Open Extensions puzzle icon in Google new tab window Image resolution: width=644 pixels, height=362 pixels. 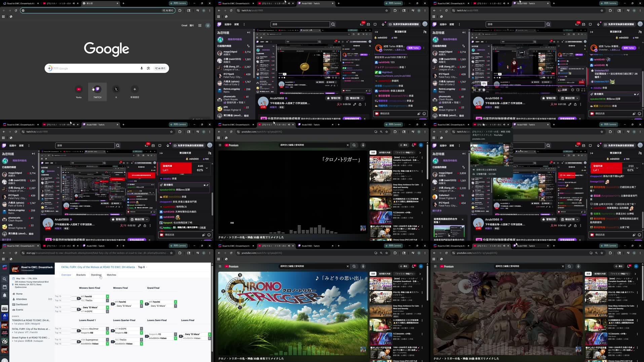[x=180, y=10]
